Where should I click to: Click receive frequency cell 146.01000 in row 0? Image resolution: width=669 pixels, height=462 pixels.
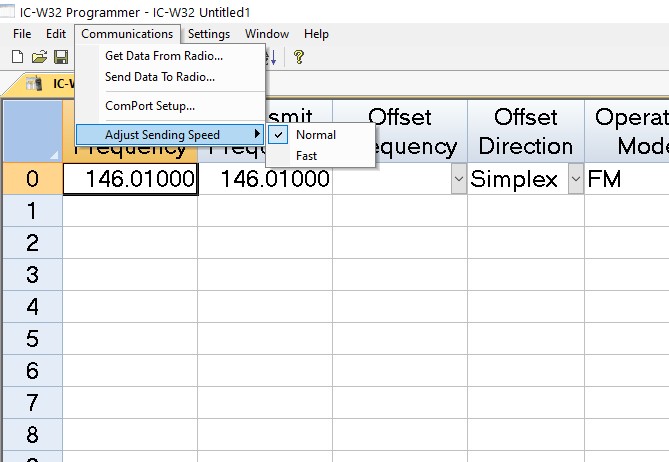point(130,179)
